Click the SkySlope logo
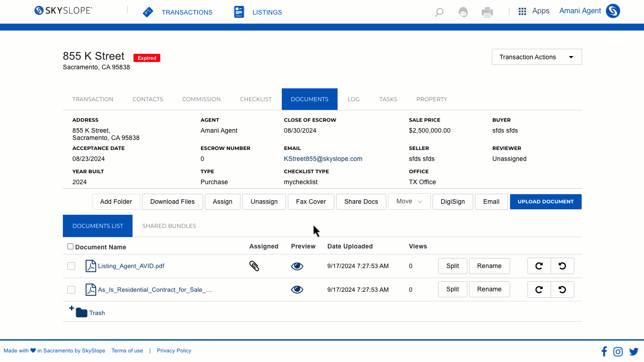Viewport: 644px width, 362px height. click(63, 10)
